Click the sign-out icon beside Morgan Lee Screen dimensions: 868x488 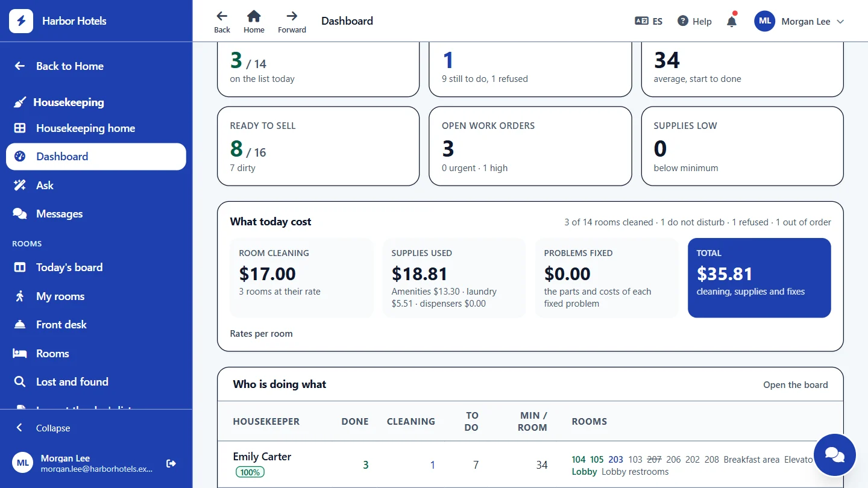coord(171,463)
